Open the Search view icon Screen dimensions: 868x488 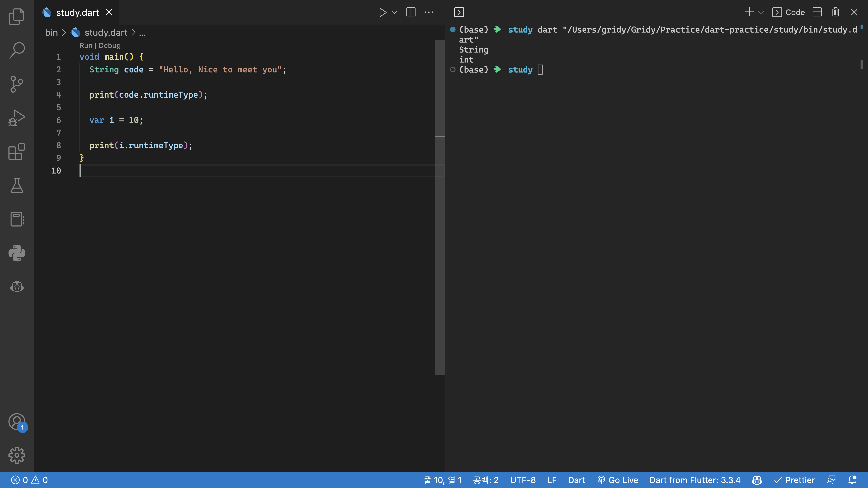point(16,50)
